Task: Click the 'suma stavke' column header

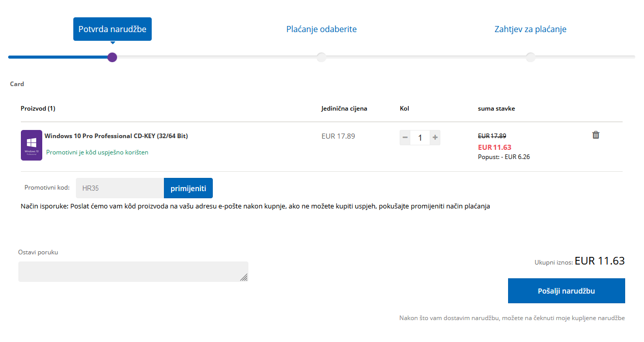Action: click(496, 109)
